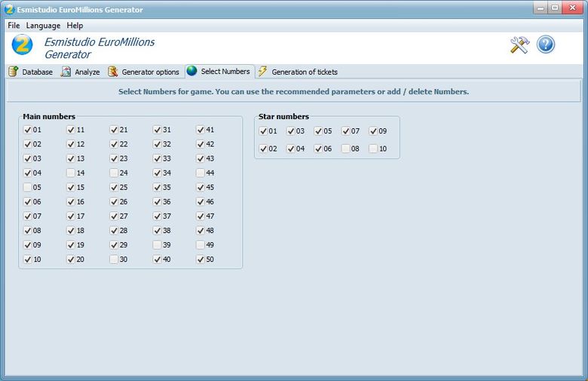
Task: Check main number 14
Action: point(71,173)
